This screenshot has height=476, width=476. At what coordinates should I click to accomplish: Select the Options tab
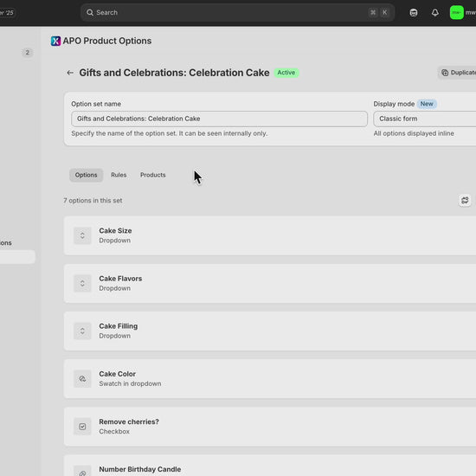[x=87, y=175]
